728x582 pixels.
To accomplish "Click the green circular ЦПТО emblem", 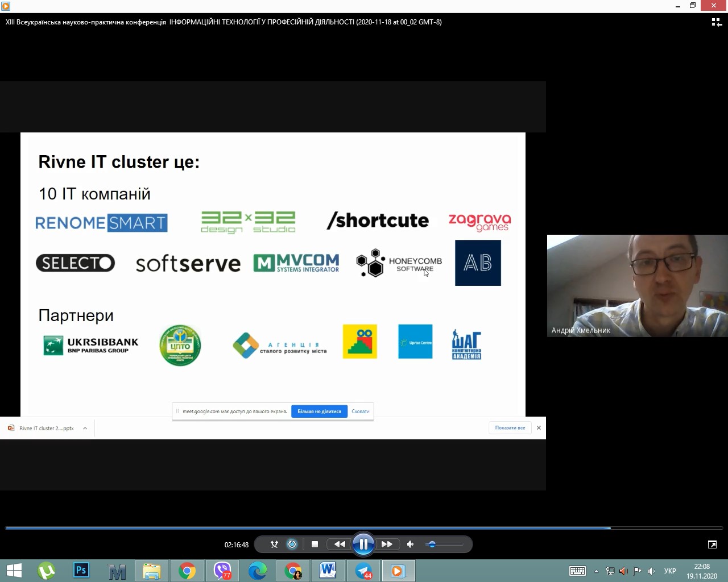I will click(180, 345).
